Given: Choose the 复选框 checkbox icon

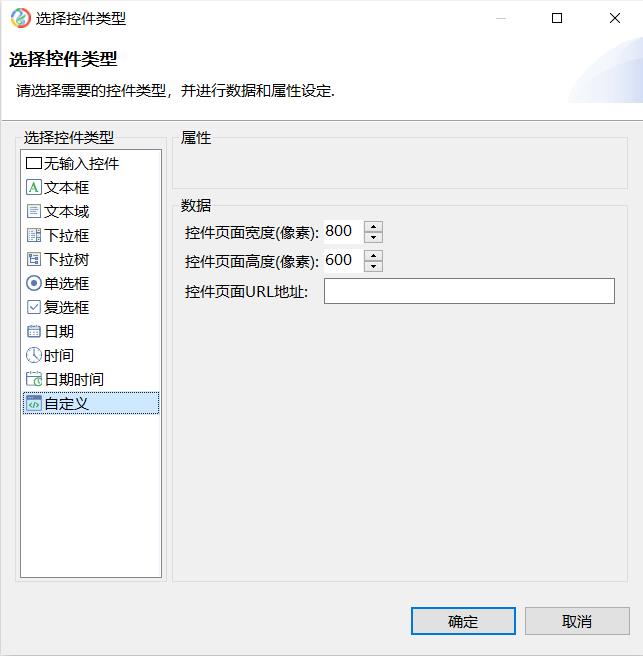Looking at the screenshot, I should pos(33,307).
